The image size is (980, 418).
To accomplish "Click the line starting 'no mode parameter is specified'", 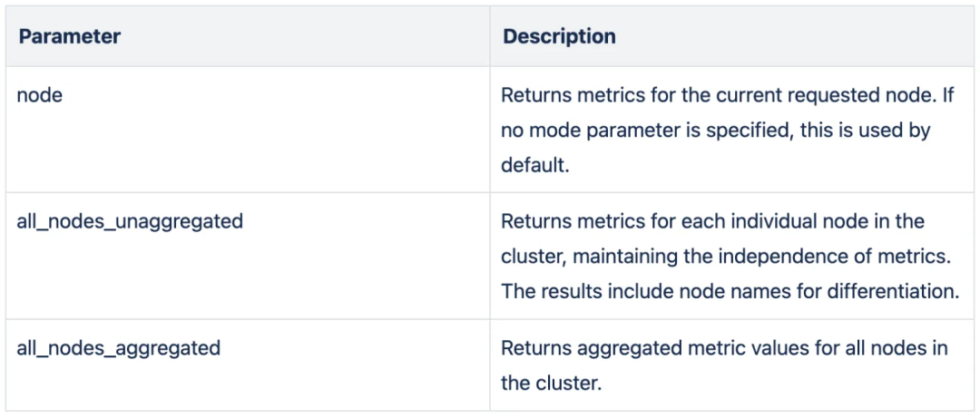I will pyautogui.click(x=715, y=131).
